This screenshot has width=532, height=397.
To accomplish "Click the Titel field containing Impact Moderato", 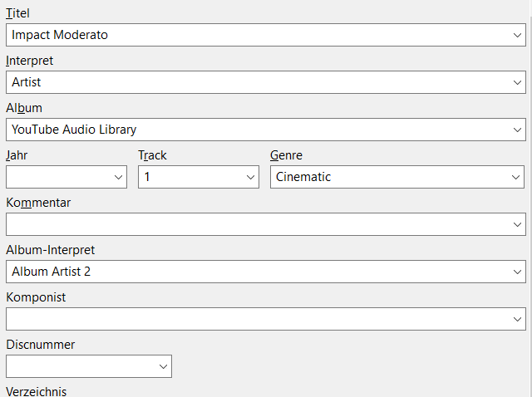I will pyautogui.click(x=249, y=35).
